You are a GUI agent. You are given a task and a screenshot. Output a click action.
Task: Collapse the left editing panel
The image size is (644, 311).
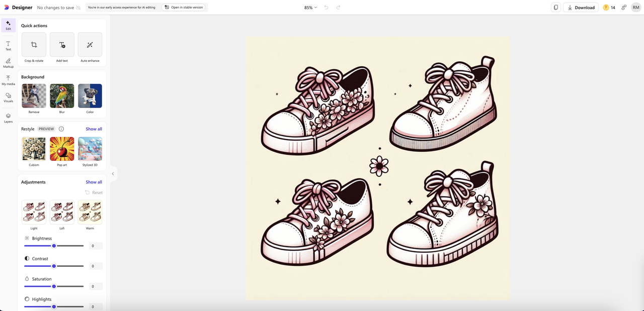113,174
